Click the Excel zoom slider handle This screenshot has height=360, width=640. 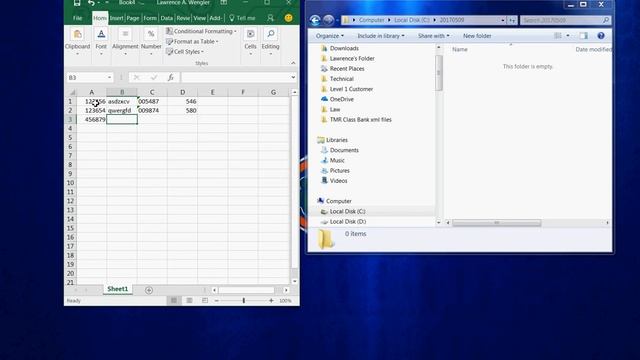click(244, 300)
